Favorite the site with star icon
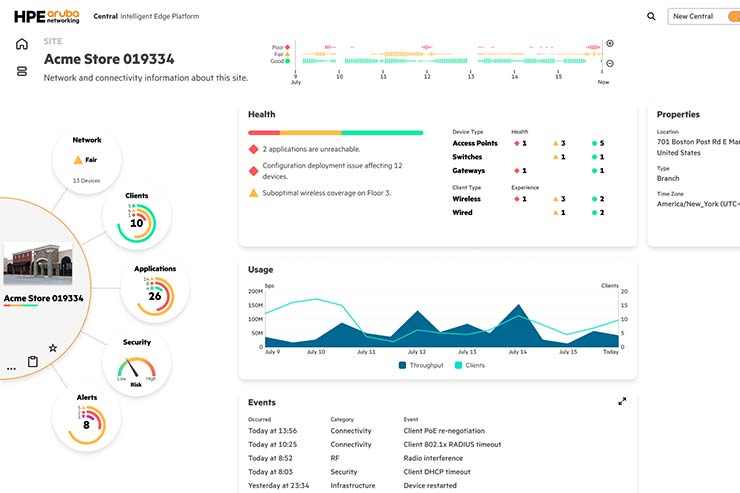This screenshot has height=493, width=740. 53,348
